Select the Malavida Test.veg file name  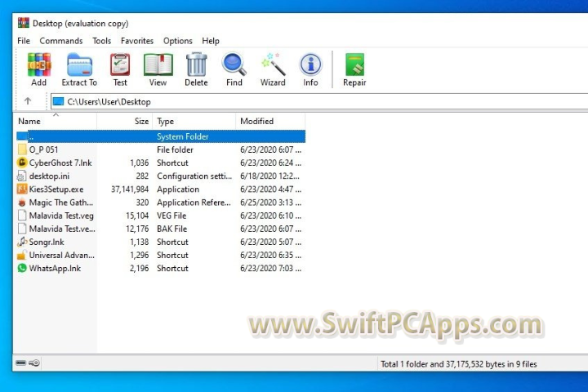coord(61,216)
